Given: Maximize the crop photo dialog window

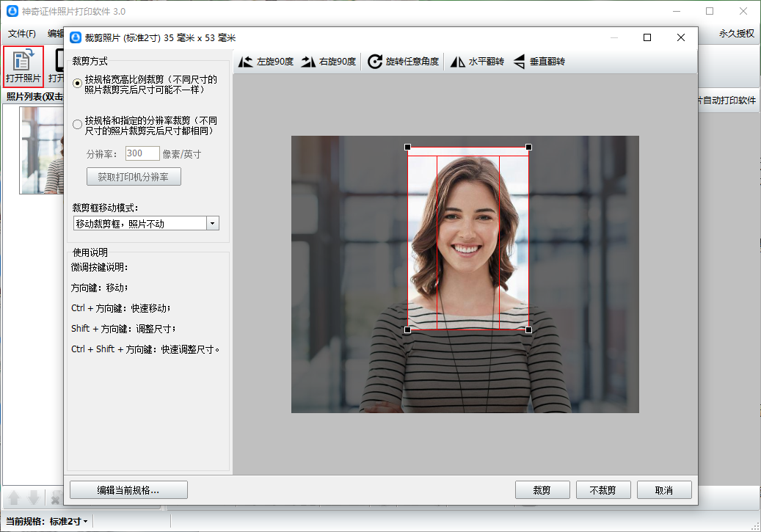Looking at the screenshot, I should pos(647,38).
